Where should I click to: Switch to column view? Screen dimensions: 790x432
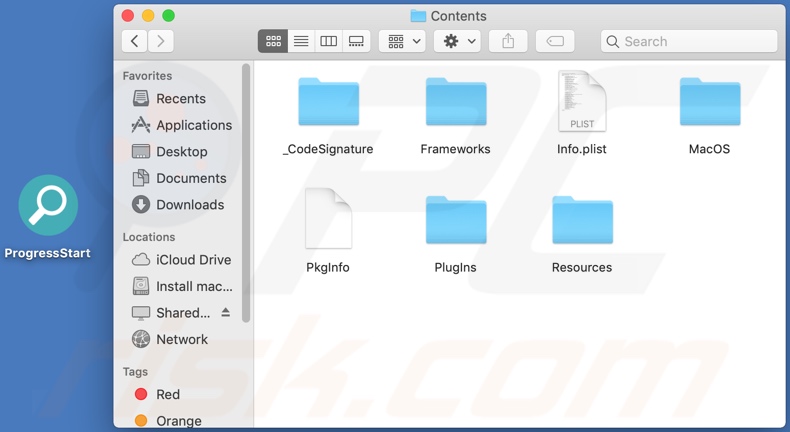tap(328, 41)
